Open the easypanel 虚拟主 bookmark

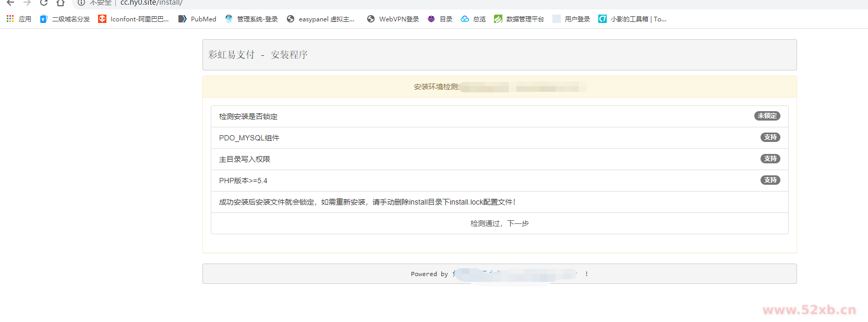[321, 19]
